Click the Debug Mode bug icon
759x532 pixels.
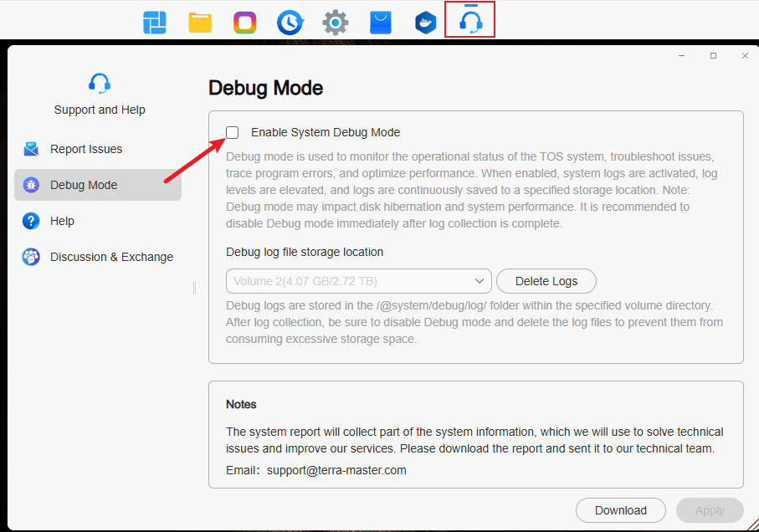[x=31, y=185]
